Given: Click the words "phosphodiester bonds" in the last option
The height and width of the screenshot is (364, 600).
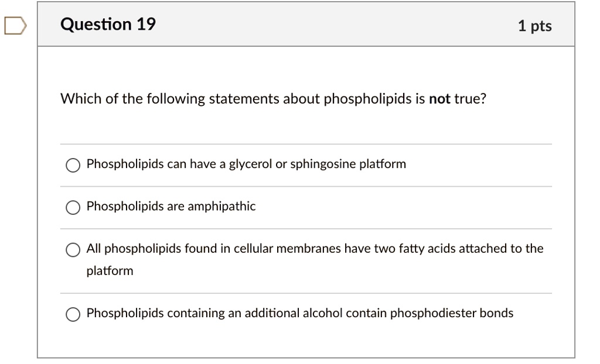Looking at the screenshot, I should [x=452, y=313].
